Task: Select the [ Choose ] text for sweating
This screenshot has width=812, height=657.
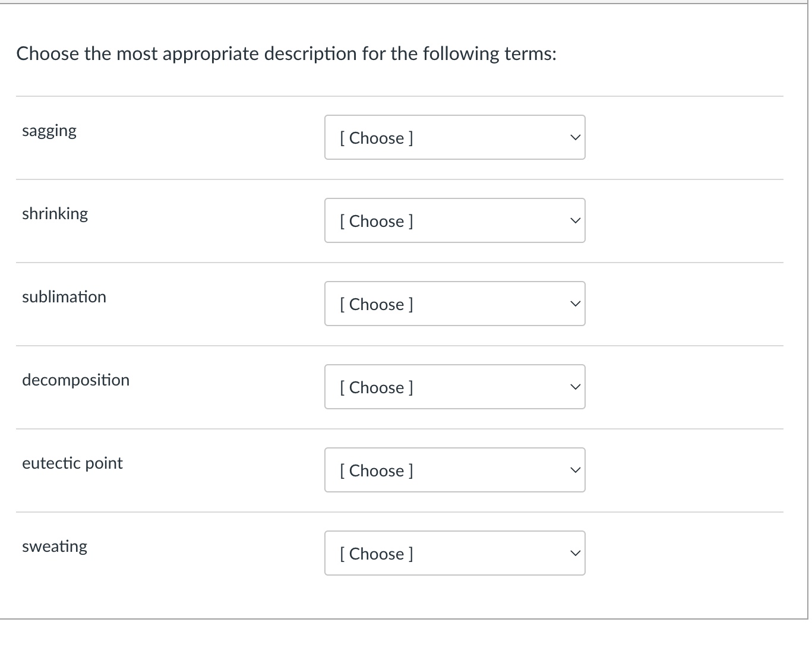Action: (375, 553)
